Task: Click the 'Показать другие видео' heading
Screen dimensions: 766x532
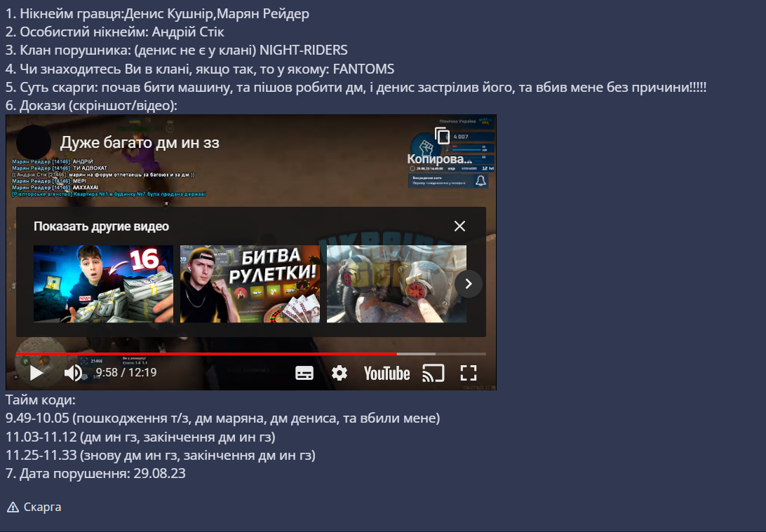Action: click(101, 226)
